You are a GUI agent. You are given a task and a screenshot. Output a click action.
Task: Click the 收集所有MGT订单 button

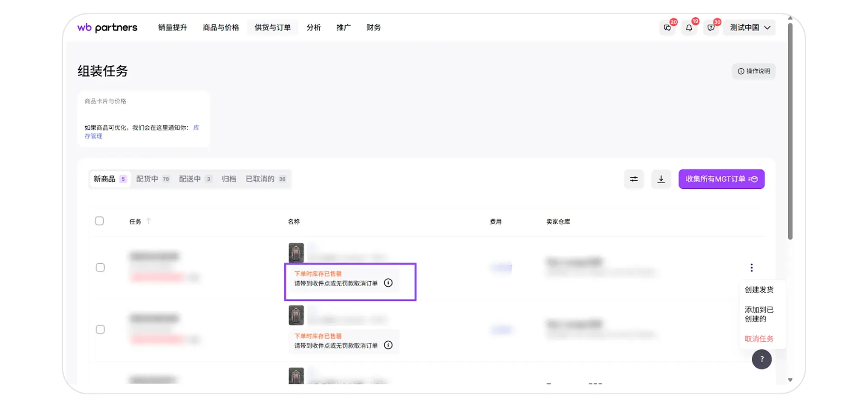coord(721,179)
